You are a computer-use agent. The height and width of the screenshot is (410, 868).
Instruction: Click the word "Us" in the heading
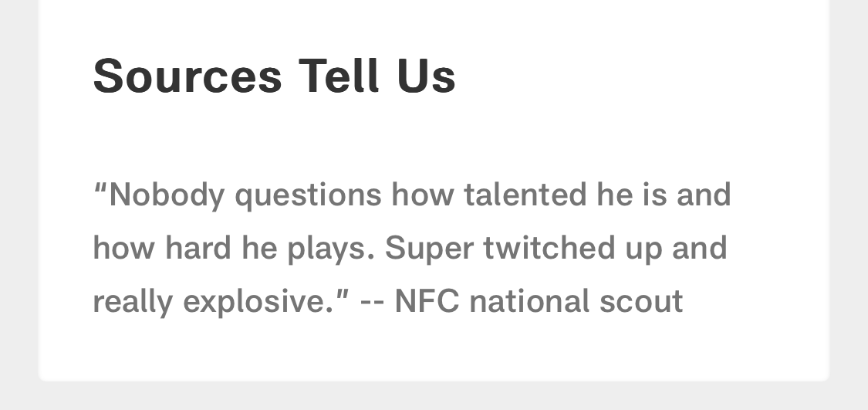427,76
